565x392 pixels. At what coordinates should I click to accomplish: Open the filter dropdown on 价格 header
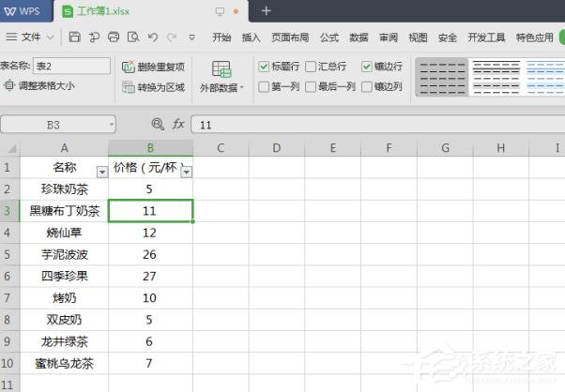[186, 172]
